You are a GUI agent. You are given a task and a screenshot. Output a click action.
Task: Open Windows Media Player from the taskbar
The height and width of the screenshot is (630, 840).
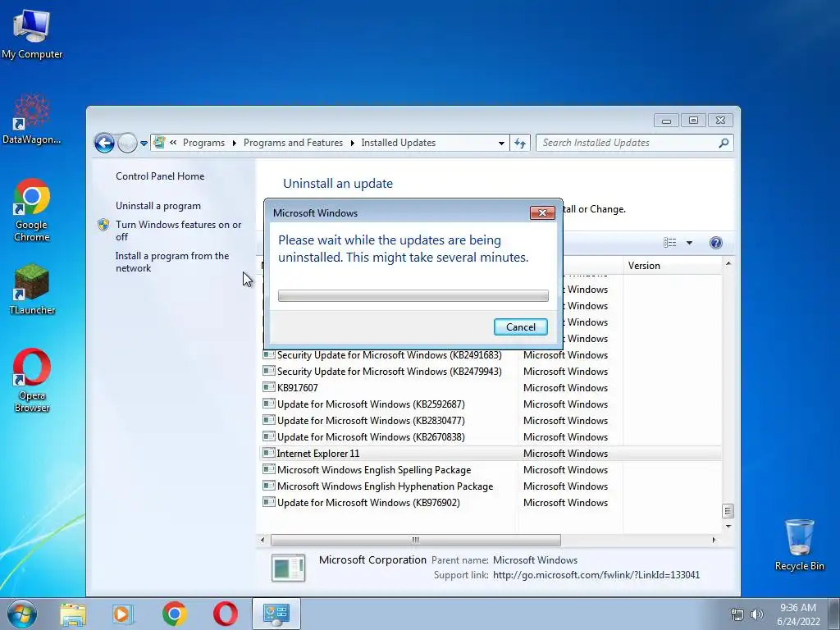tap(123, 614)
